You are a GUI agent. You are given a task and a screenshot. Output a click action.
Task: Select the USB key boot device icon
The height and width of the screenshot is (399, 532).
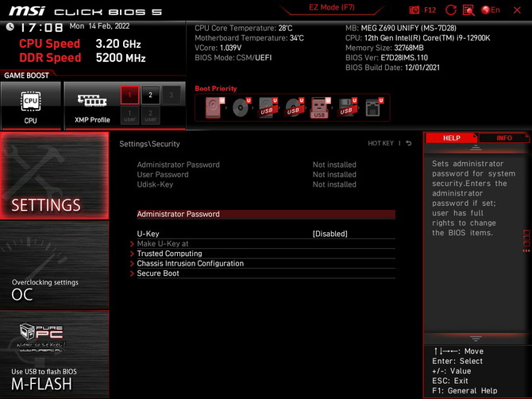320,108
